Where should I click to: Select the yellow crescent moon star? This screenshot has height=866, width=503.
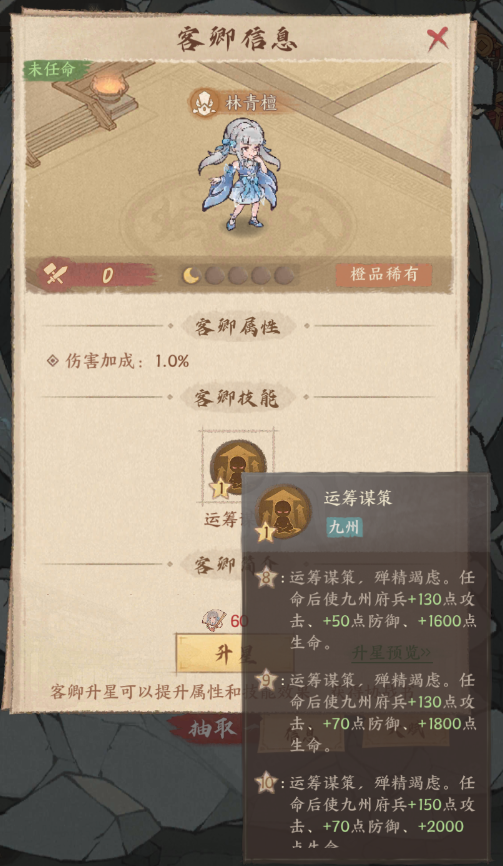point(191,275)
